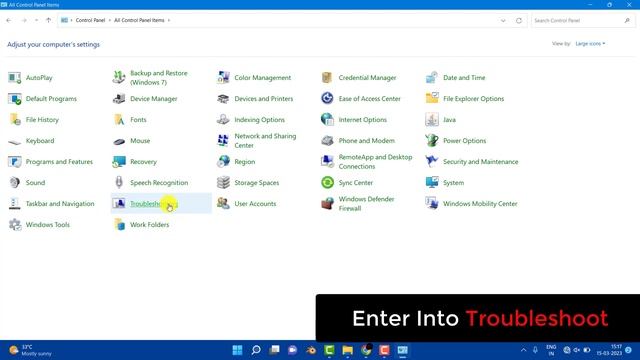This screenshot has width=640, height=360.
Task: Expand the View by Large icons dropdown
Action: click(590, 44)
